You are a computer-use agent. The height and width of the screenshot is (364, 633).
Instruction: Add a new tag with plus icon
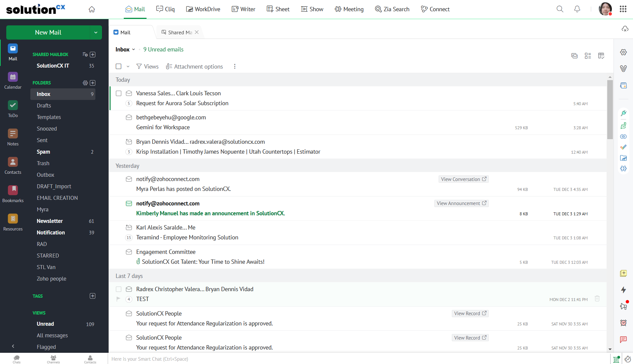tap(93, 296)
